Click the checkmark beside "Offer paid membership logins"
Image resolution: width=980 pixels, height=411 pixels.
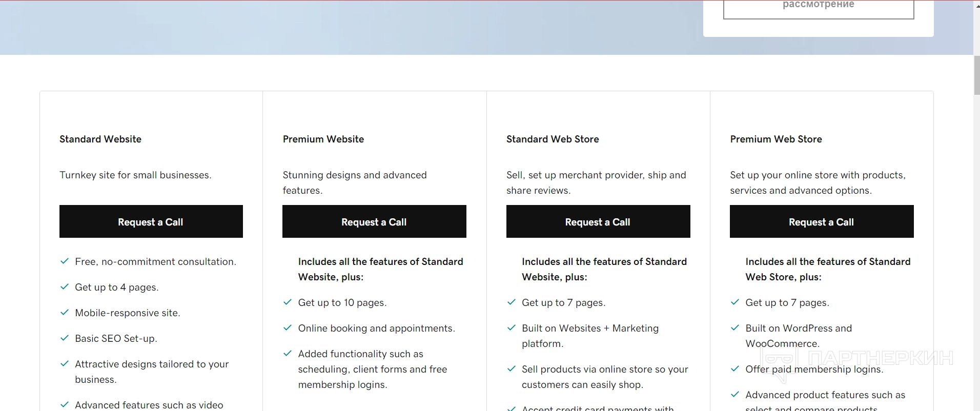tap(735, 369)
